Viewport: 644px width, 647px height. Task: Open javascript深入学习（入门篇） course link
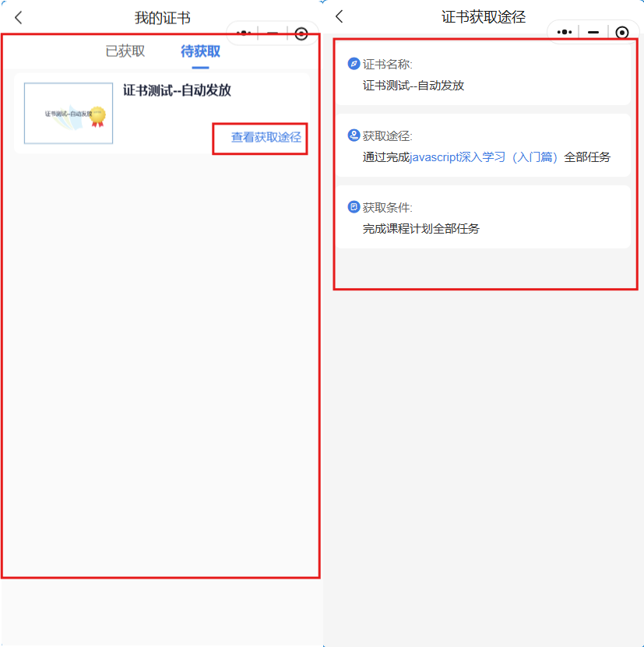[484, 157]
